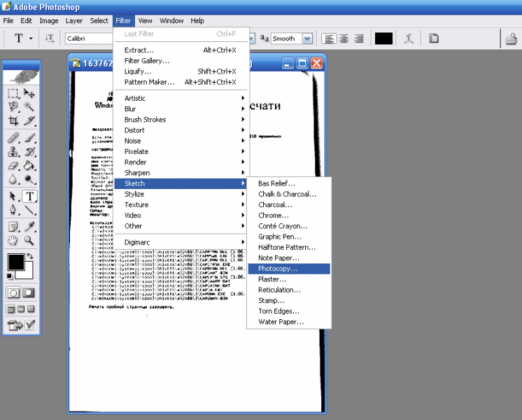The width and height of the screenshot is (522, 420).
Task: Select the Pen tool
Action: [13, 210]
